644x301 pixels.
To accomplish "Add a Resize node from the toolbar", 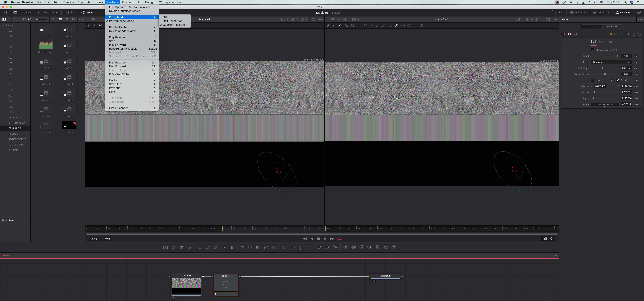I will 266,247.
